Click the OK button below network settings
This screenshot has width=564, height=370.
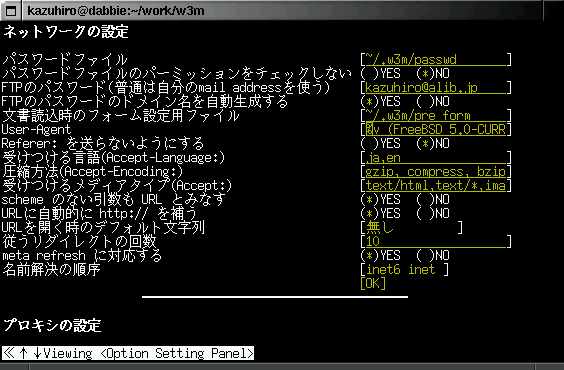click(x=373, y=284)
